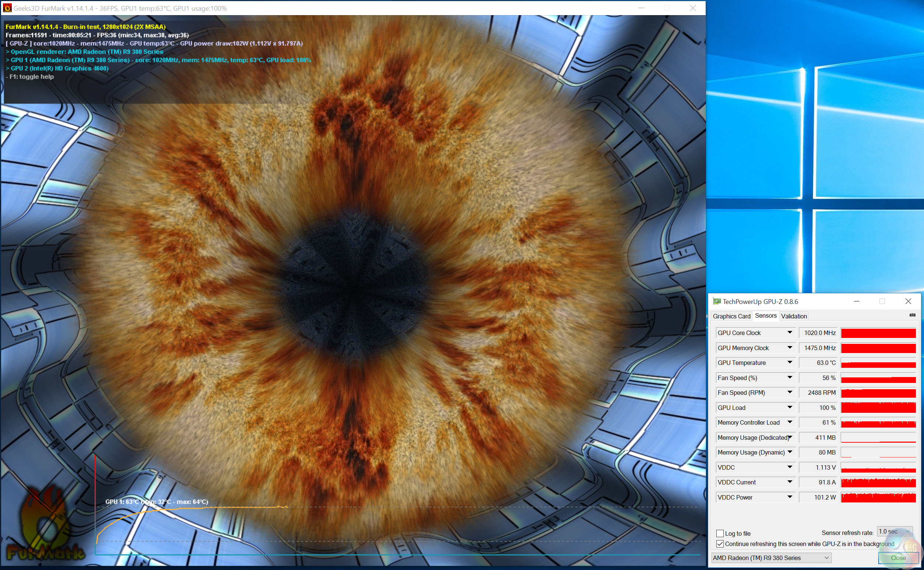Close GPU-Z with the title bar X
The height and width of the screenshot is (570, 924).
(908, 301)
